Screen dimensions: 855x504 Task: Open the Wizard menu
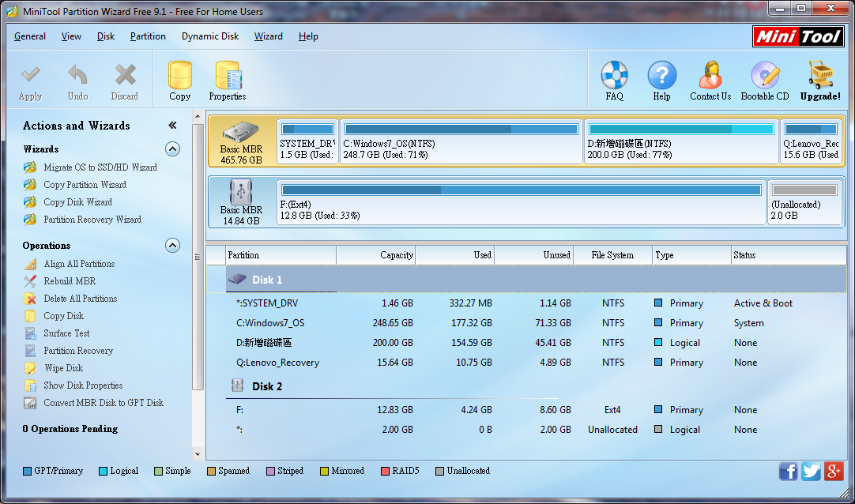point(269,36)
